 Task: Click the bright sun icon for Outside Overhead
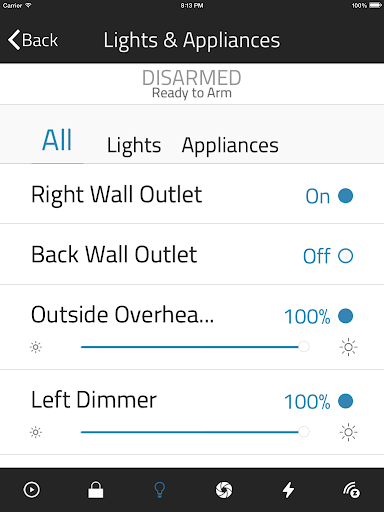coord(348,347)
